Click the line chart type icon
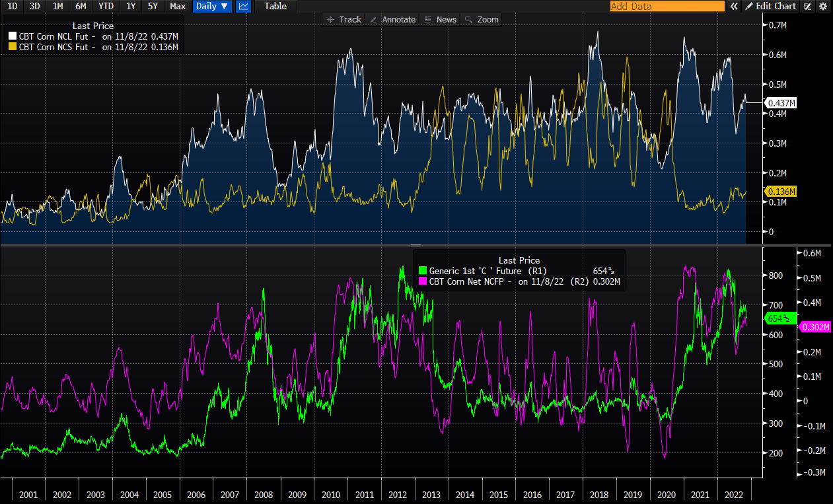Image resolution: width=833 pixels, height=504 pixels. coord(244,6)
